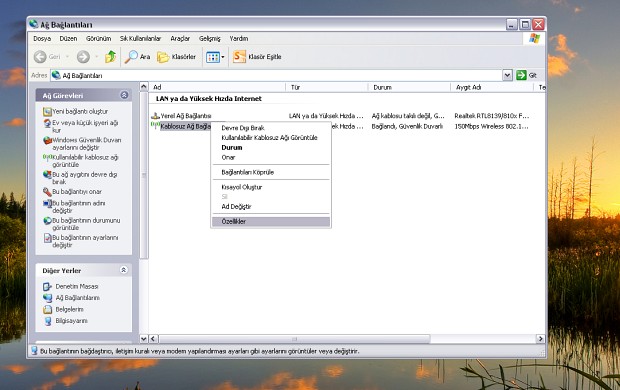The image size is (620, 390).
Task: Click Yeni bağlantı oluştur task link
Action: tap(80, 112)
